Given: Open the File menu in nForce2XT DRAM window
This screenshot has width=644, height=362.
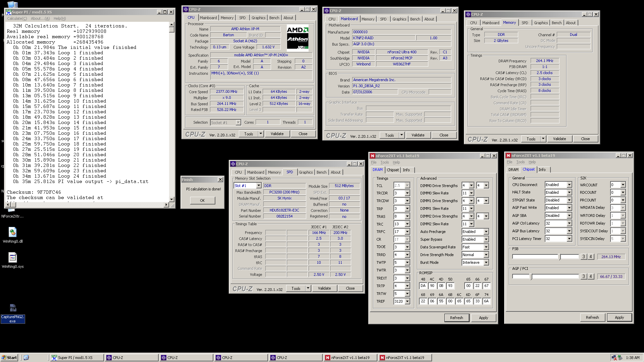Looking at the screenshot, I should (374, 162).
